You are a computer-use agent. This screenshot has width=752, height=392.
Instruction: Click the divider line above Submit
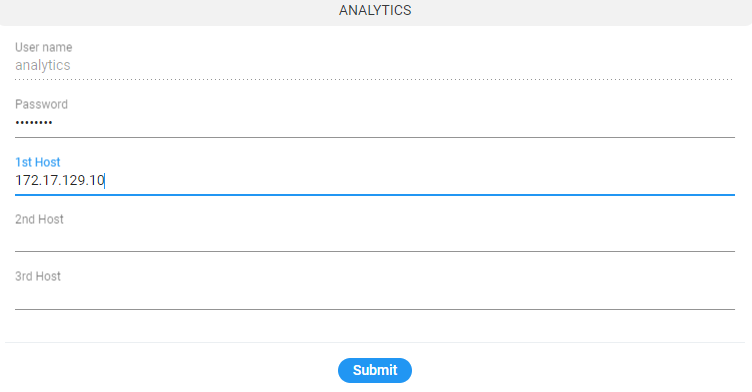click(375, 343)
